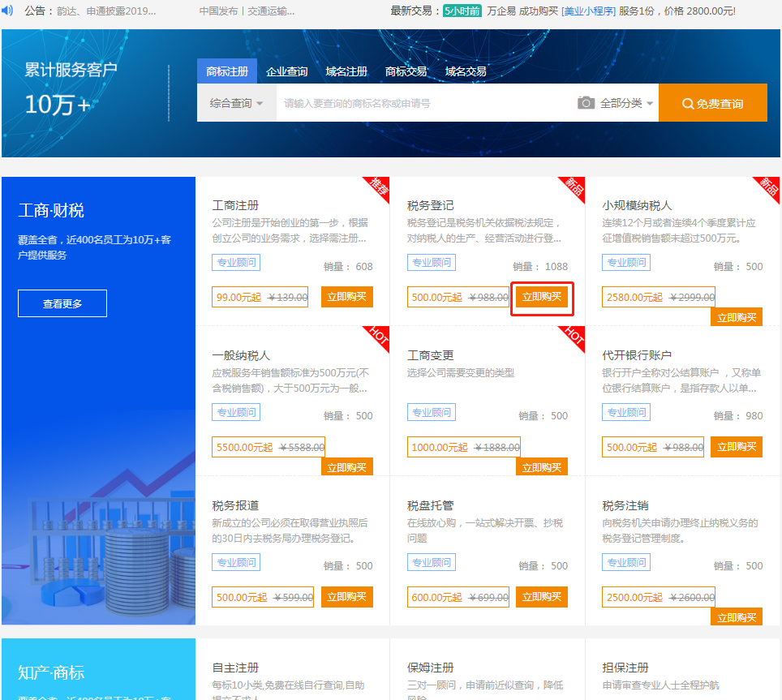Click 专业顾问 tag under 税盘托管

[x=431, y=562]
